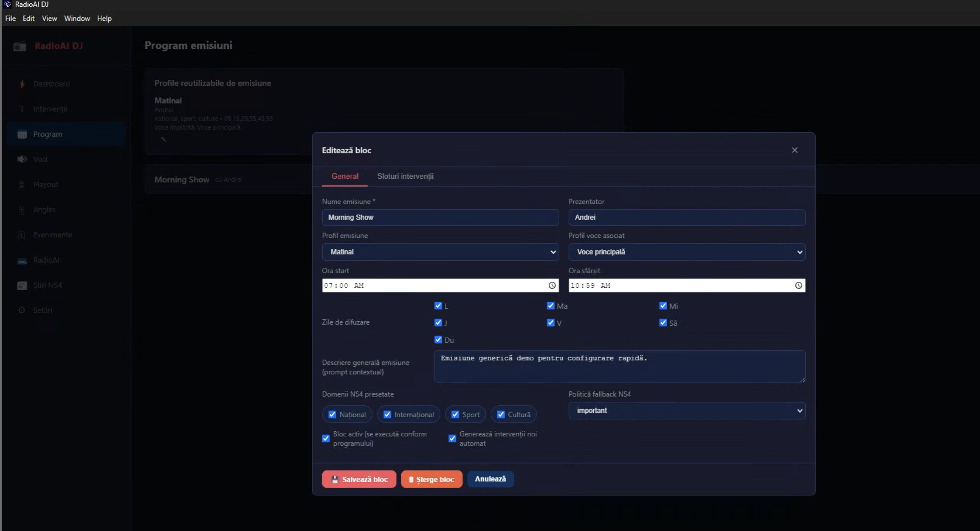Toggle the Național domain checkbox
Image resolution: width=980 pixels, height=531 pixels.
point(332,414)
